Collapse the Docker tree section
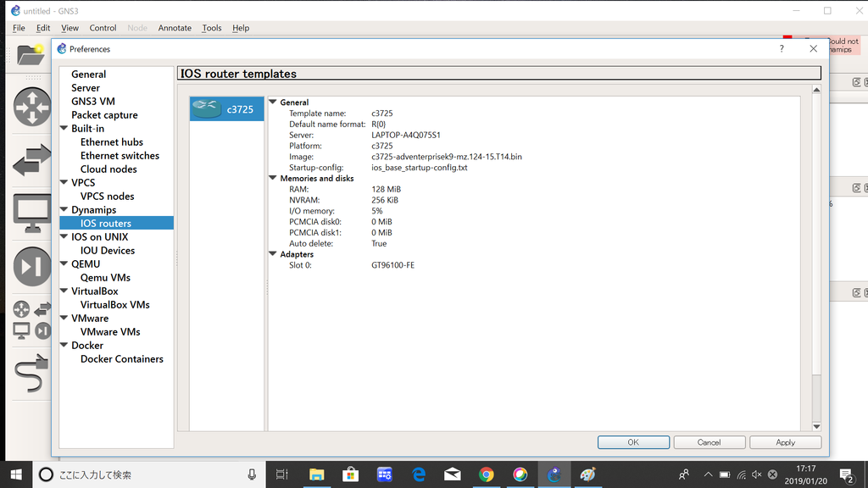 64,346
